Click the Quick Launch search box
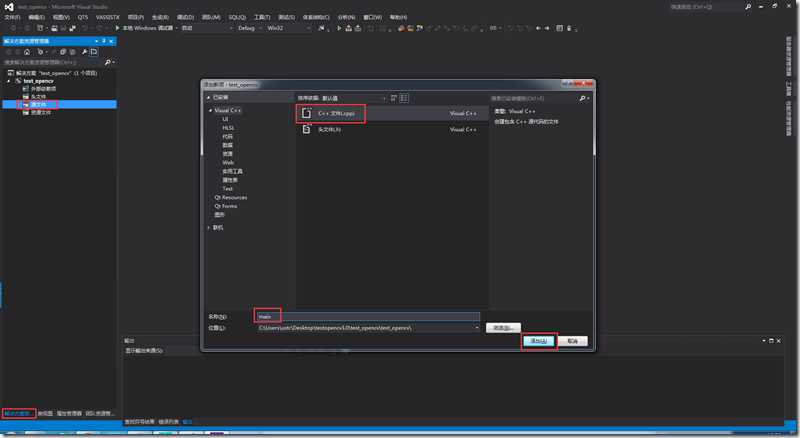This screenshot has height=438, width=800. (706, 7)
